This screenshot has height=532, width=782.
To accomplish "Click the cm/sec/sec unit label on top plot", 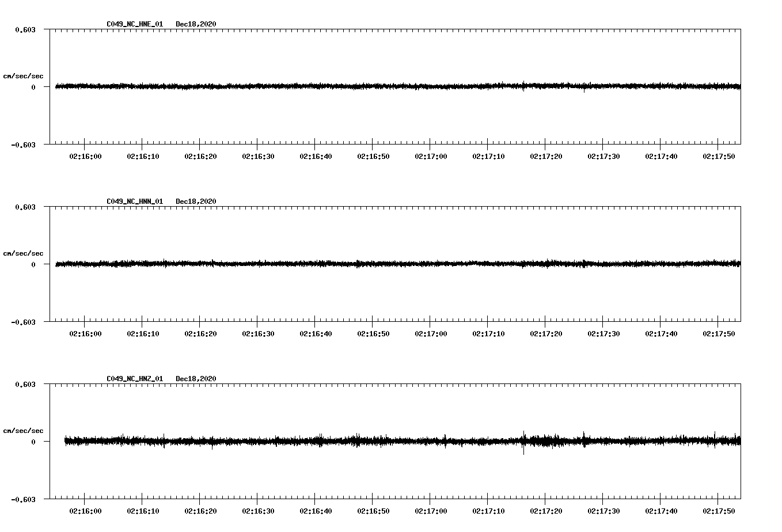I will (x=24, y=75).
